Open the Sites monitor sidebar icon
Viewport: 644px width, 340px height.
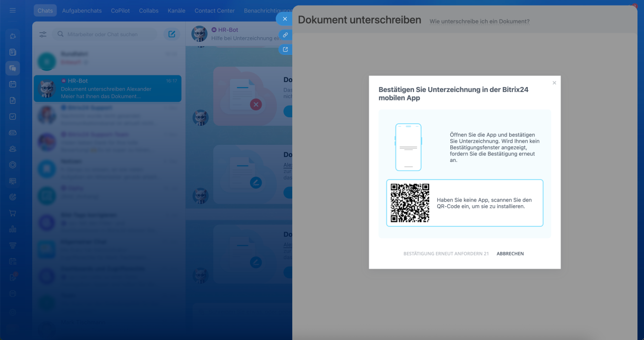[13, 181]
